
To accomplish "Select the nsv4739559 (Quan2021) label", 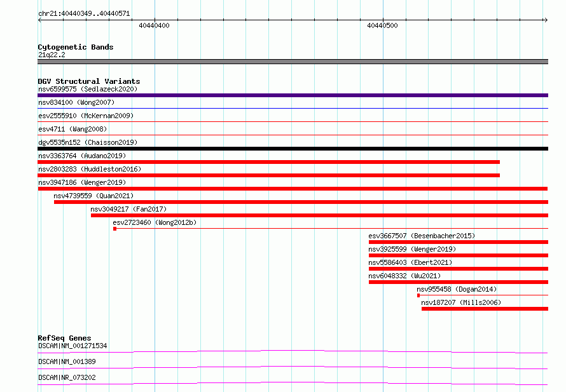I will click(x=93, y=196).
